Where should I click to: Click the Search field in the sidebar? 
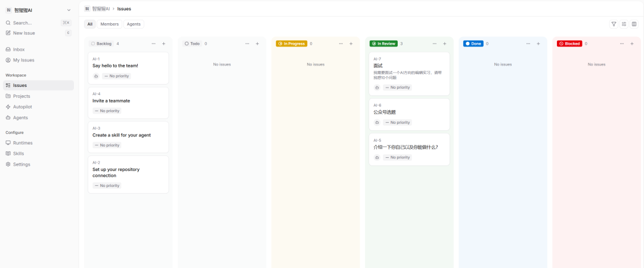30,23
